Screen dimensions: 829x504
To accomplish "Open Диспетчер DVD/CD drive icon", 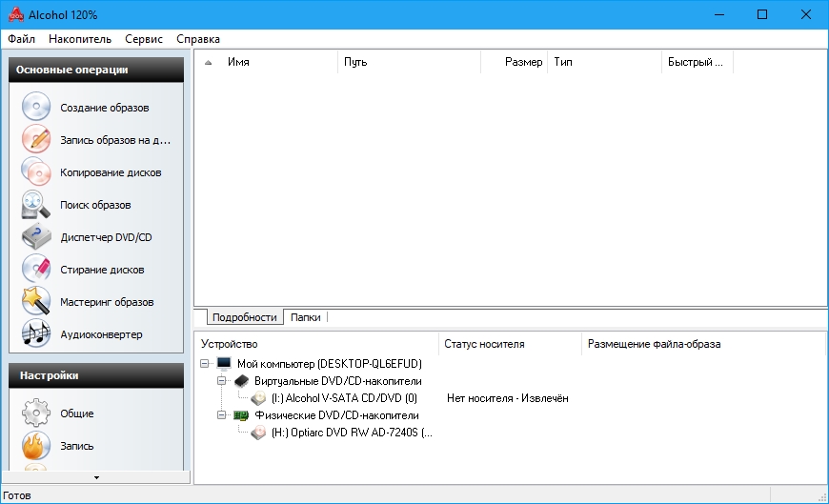I will [36, 237].
